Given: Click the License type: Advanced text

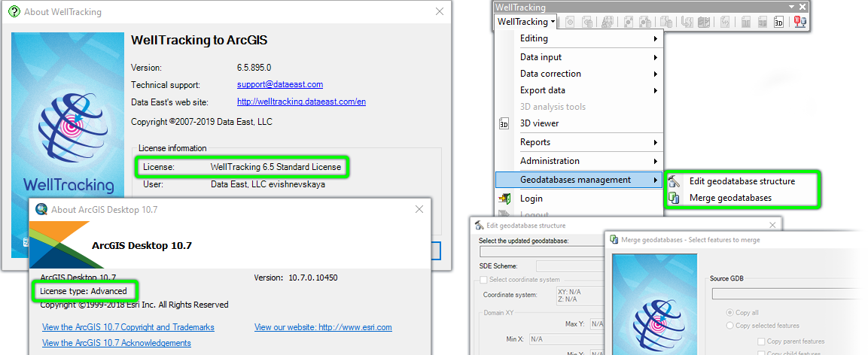Looking at the screenshot, I should coord(84,291).
